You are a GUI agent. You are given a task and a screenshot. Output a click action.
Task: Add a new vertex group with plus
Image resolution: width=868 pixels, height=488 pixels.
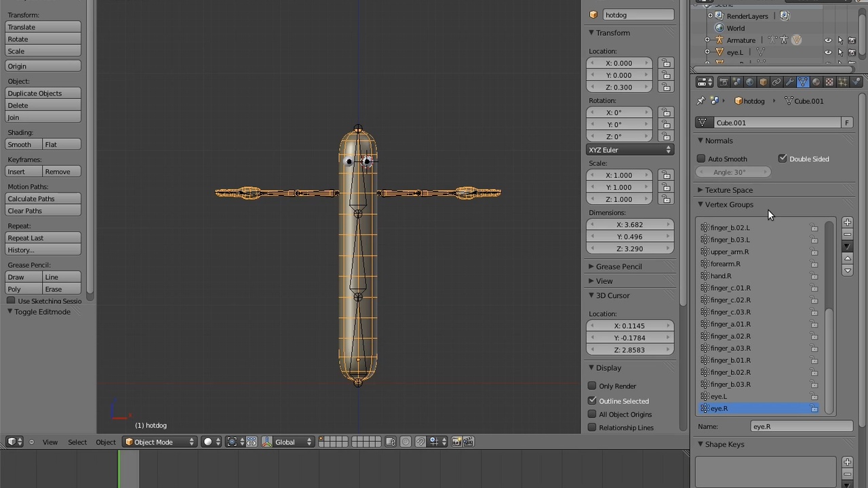(847, 222)
